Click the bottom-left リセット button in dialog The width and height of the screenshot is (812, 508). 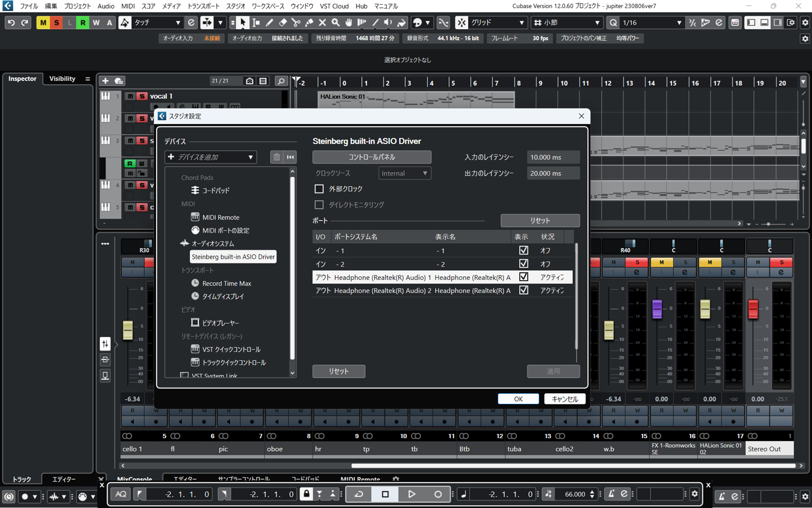[x=339, y=371]
